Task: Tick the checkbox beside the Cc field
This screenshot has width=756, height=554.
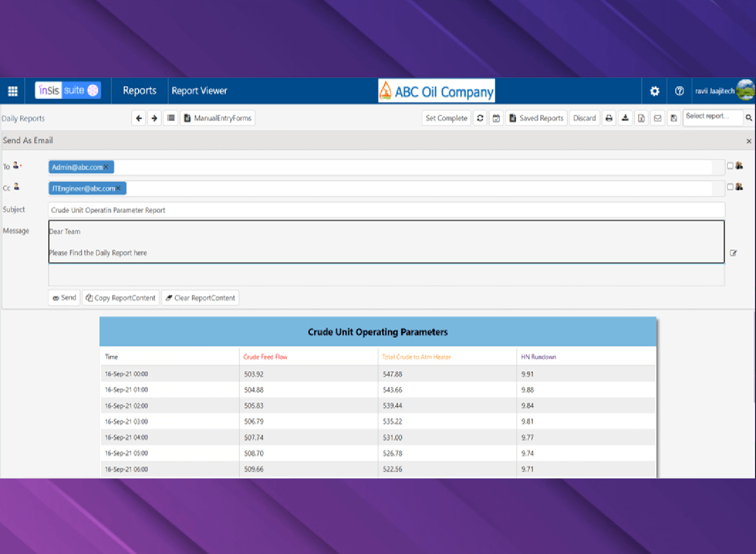Action: coord(730,187)
